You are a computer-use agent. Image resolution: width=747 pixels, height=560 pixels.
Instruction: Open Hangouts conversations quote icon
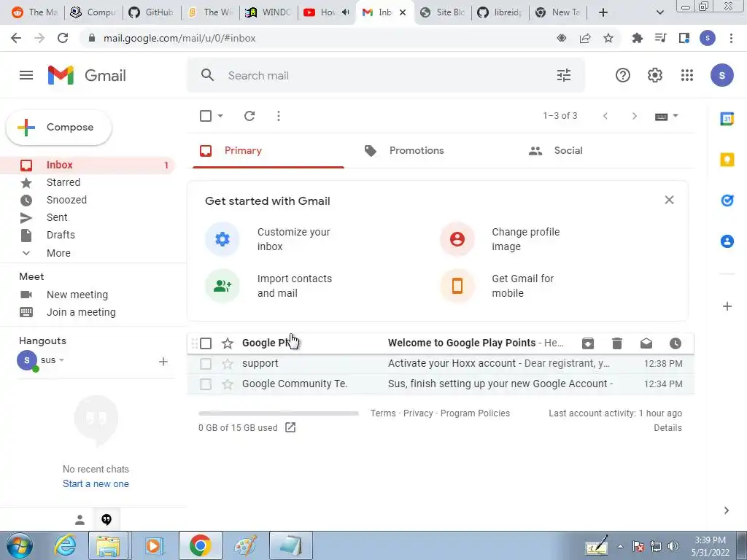point(107,520)
